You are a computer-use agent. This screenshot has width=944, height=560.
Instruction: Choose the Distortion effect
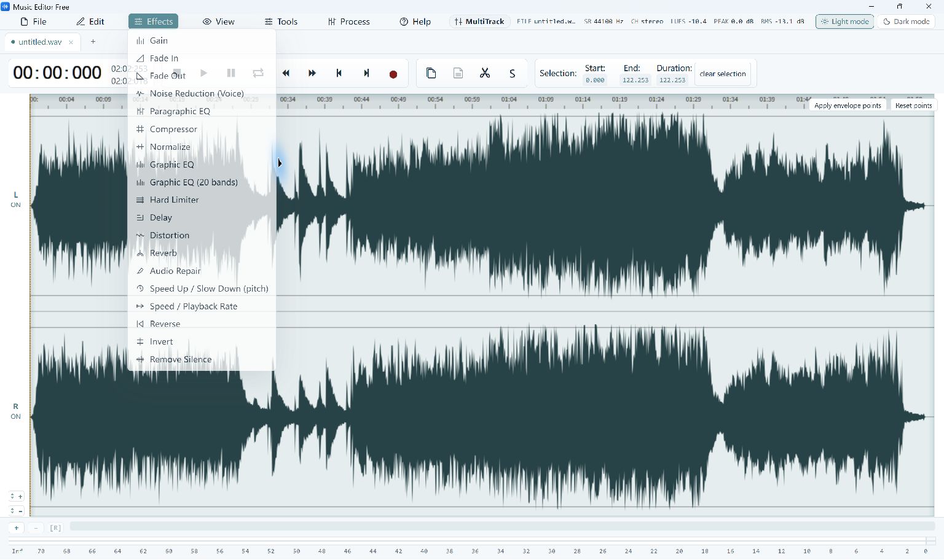[202, 235]
